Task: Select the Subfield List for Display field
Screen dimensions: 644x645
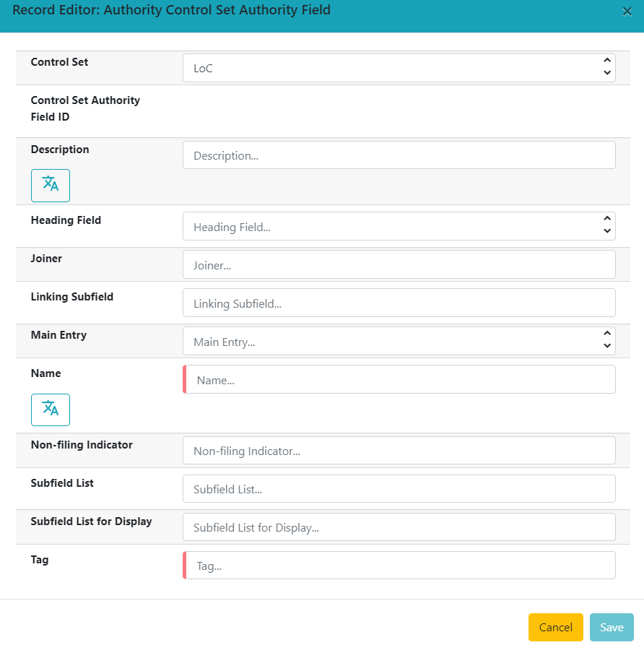Action: [x=399, y=527]
